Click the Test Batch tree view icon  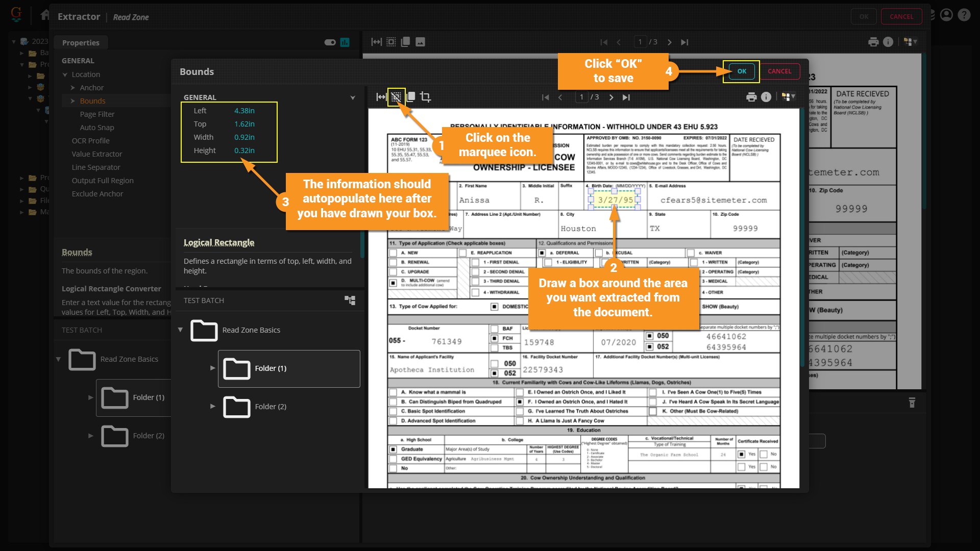[350, 300]
